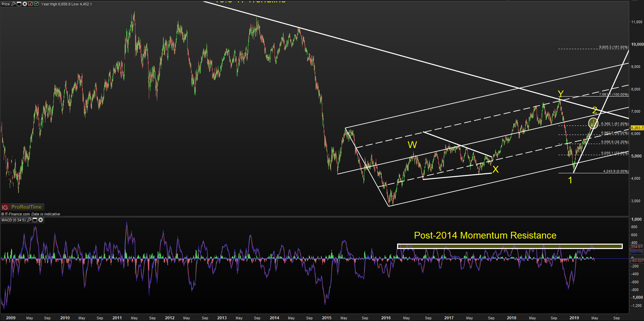The width and height of the screenshot is (644, 321).
Task: Click the 2019 label on time axis
Action: point(574,318)
